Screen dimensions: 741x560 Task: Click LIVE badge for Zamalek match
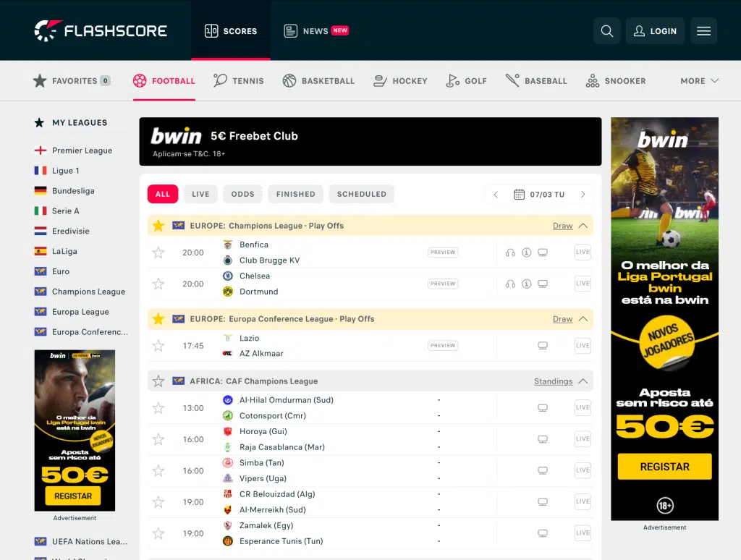[583, 533]
